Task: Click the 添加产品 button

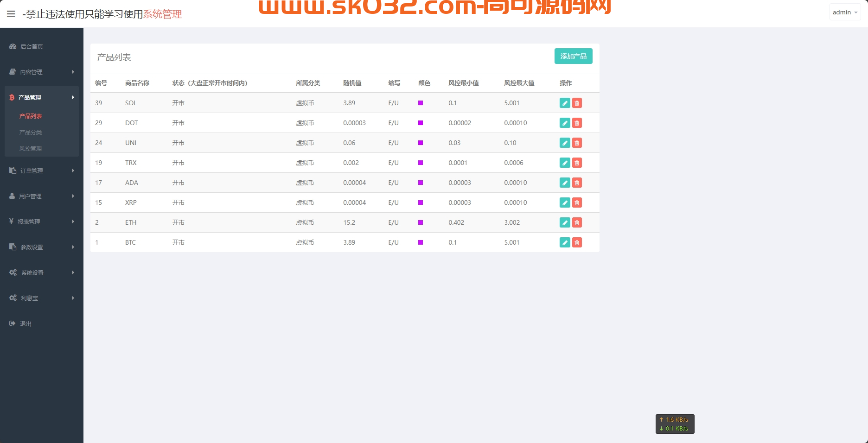Action: 574,56
